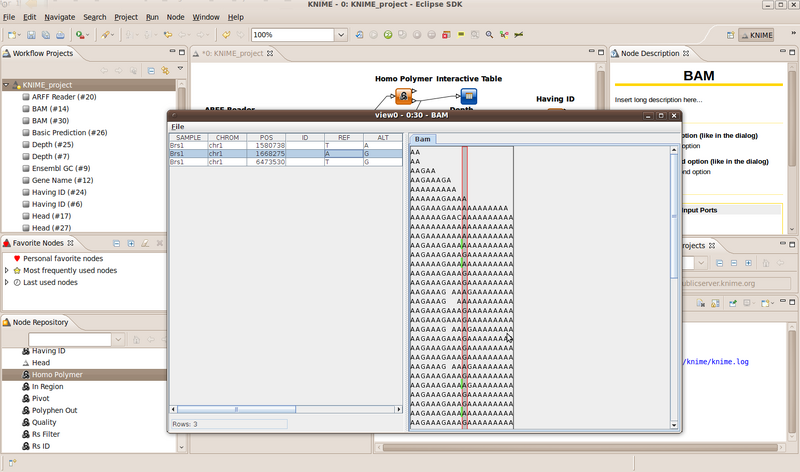Click expand all icon in Favorite Nodes
This screenshot has height=472, width=800.
(131, 243)
